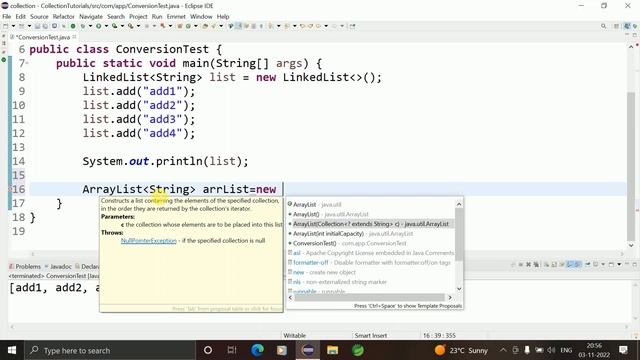Open the File menu

pyautogui.click(x=7, y=16)
